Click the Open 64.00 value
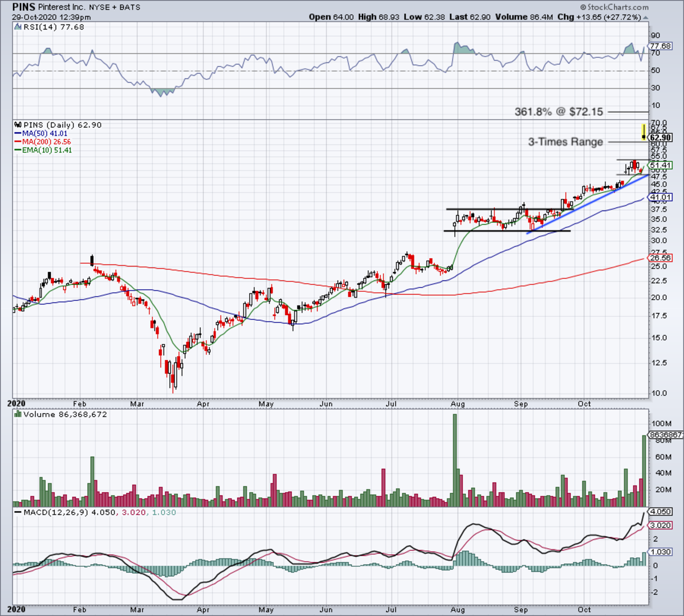 click(x=331, y=17)
